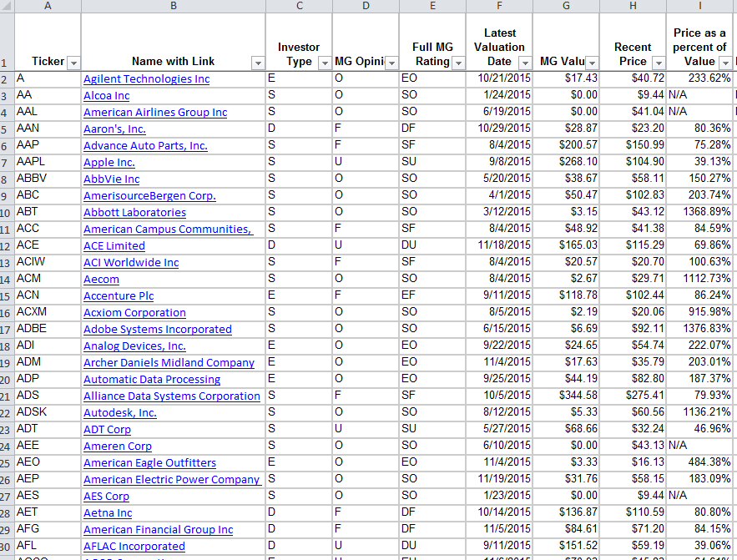This screenshot has width=737, height=560.
Task: Expand the Recent Price filter dropdown
Action: 659,63
